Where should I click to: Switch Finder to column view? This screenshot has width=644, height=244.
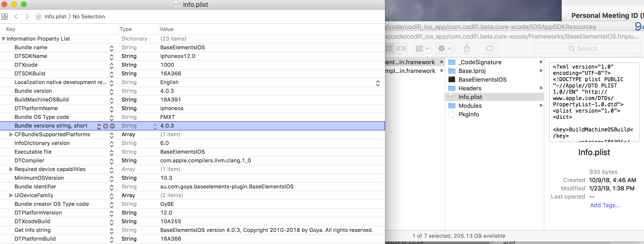(388, 48)
